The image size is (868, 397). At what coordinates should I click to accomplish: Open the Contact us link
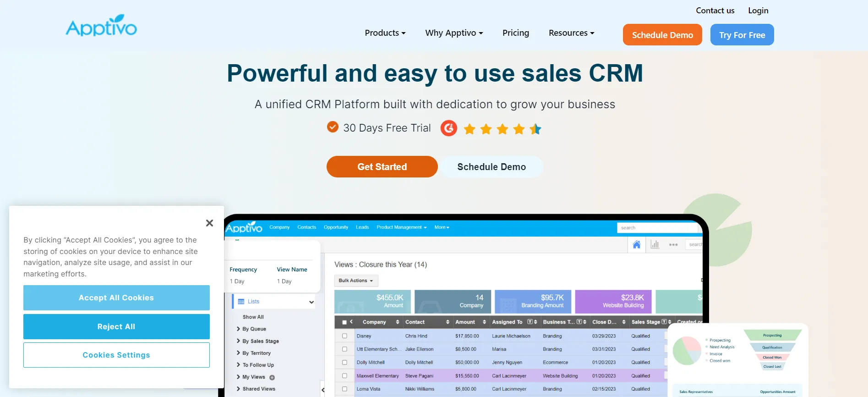click(715, 11)
